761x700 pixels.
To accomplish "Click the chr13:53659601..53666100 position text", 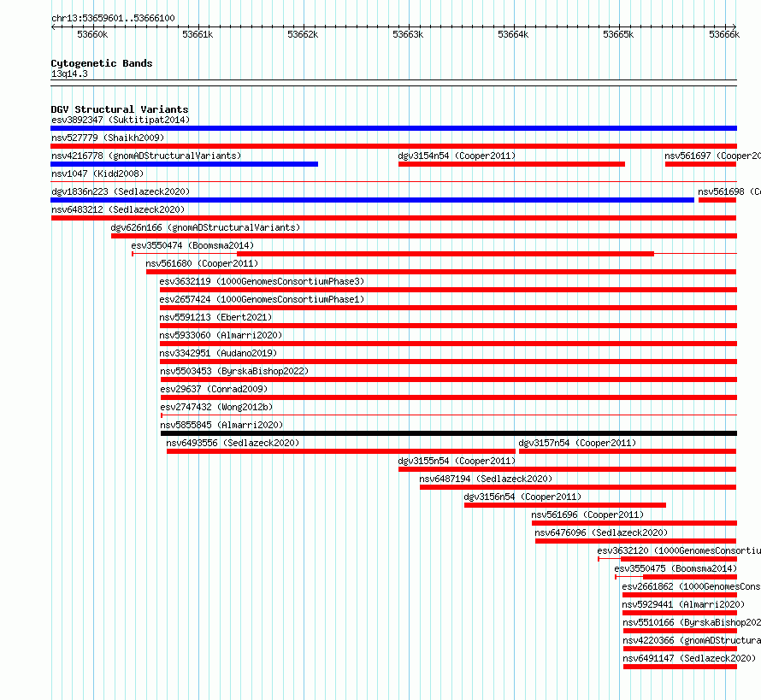I will click(x=113, y=18).
